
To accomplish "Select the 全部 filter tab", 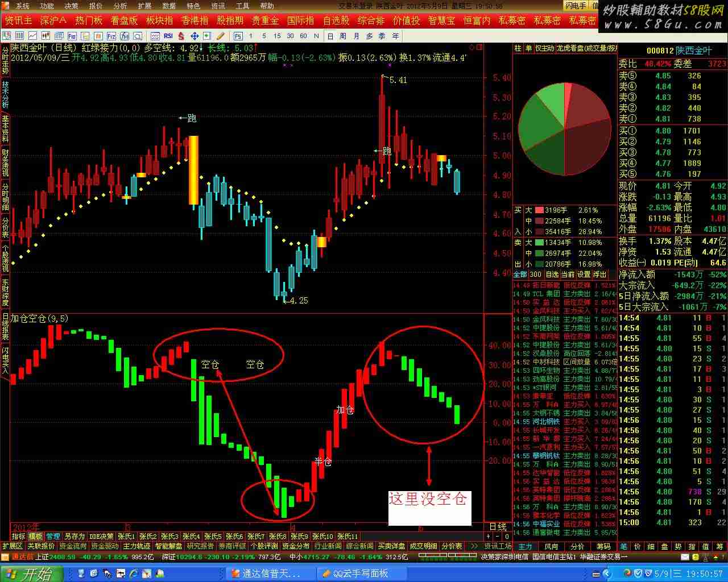I will 520,275.
